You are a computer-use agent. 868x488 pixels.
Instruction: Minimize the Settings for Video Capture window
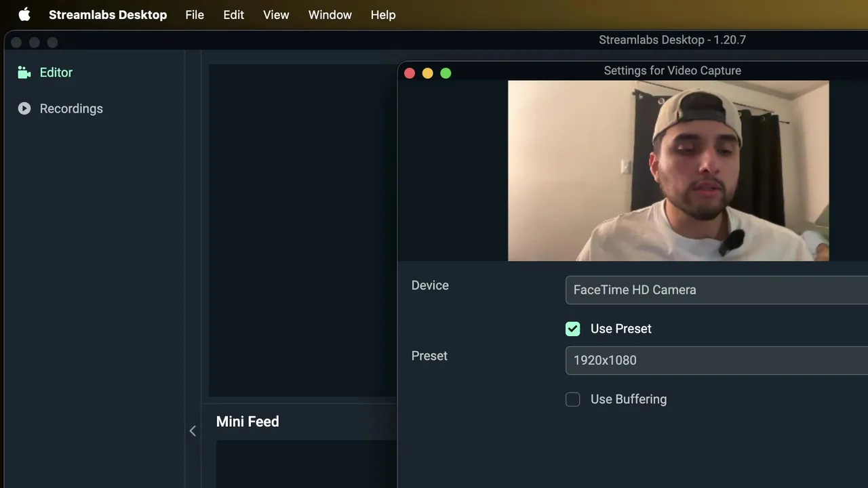click(x=427, y=73)
